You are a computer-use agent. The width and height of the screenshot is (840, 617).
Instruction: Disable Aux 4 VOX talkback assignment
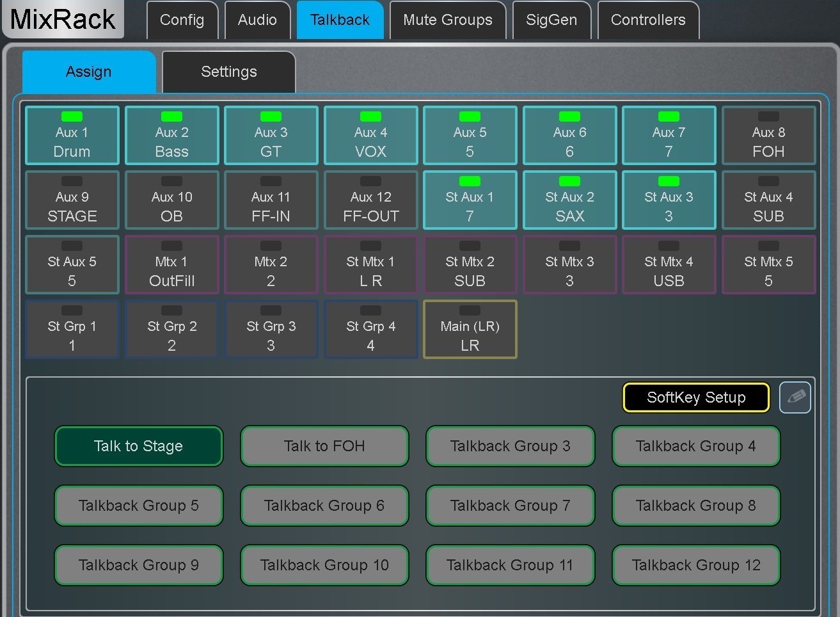[x=370, y=136]
